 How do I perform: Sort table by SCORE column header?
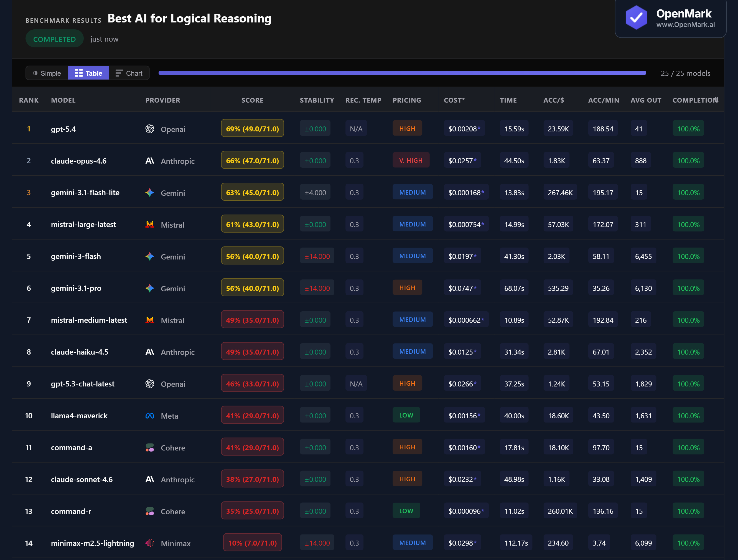pyautogui.click(x=252, y=100)
